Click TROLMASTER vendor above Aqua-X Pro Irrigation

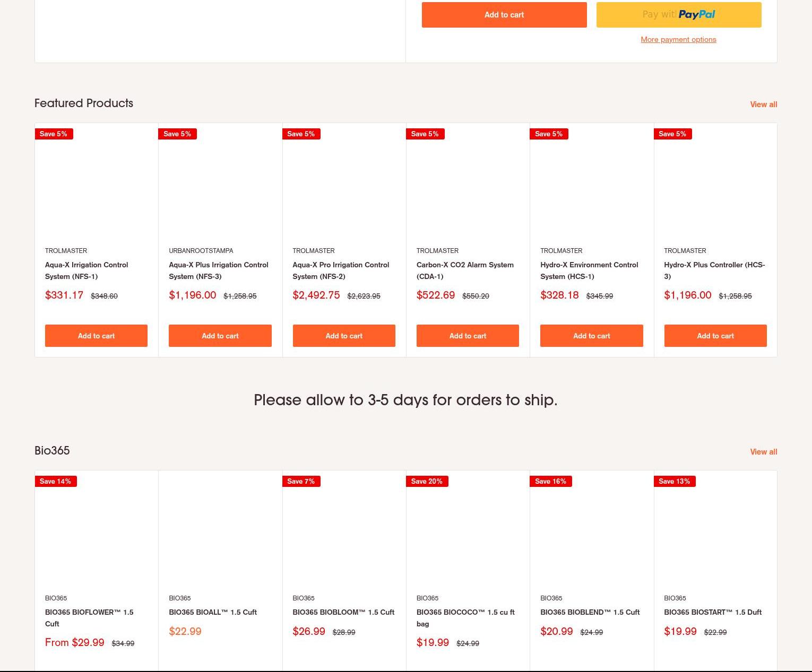(314, 251)
